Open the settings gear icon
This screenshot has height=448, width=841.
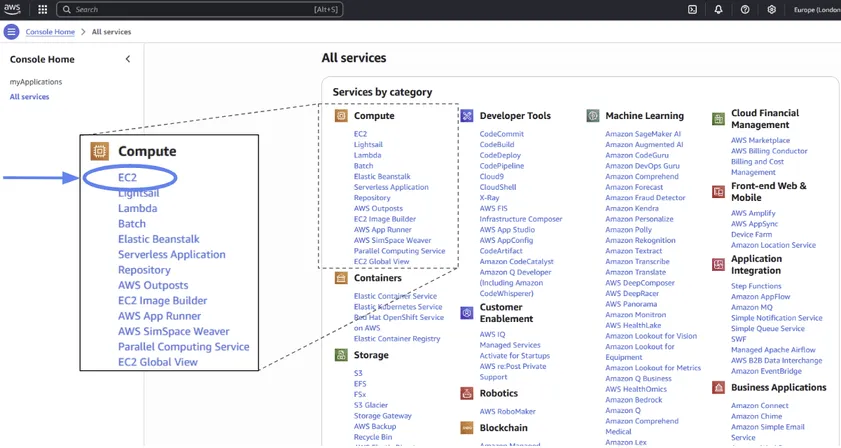click(771, 10)
